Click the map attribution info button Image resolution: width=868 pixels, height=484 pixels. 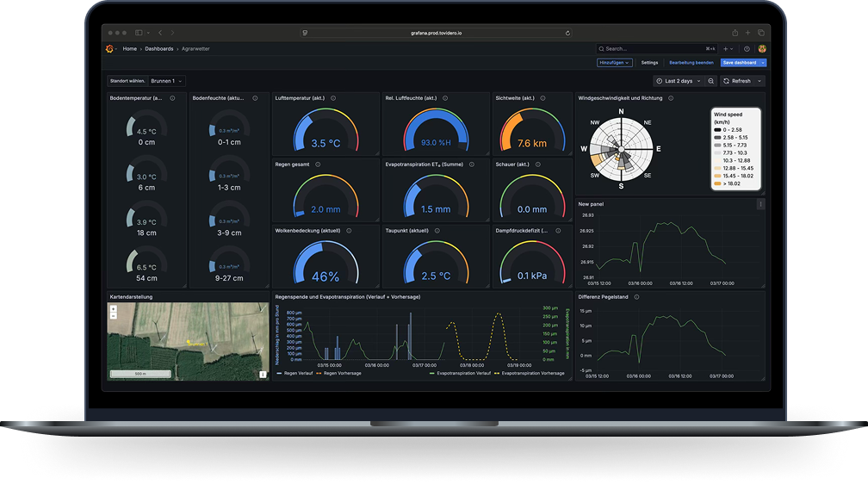263,375
